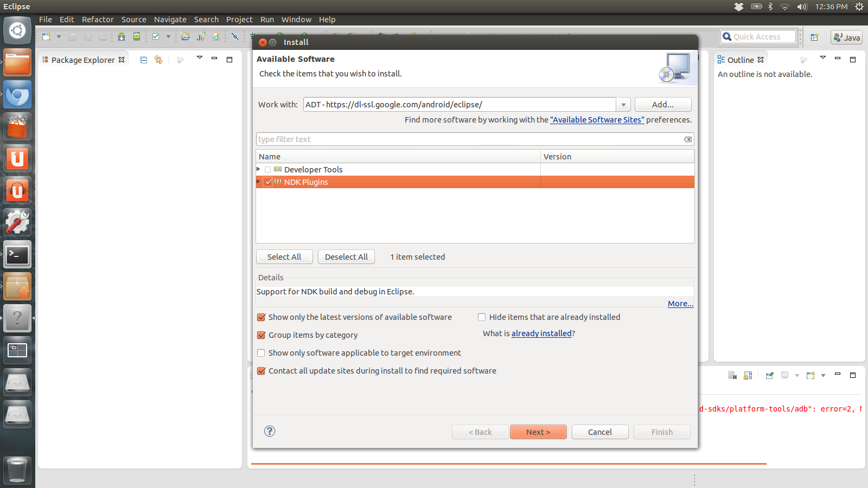The height and width of the screenshot is (488, 868).
Task: Toggle Contact all update sites checkbox
Action: (x=261, y=371)
